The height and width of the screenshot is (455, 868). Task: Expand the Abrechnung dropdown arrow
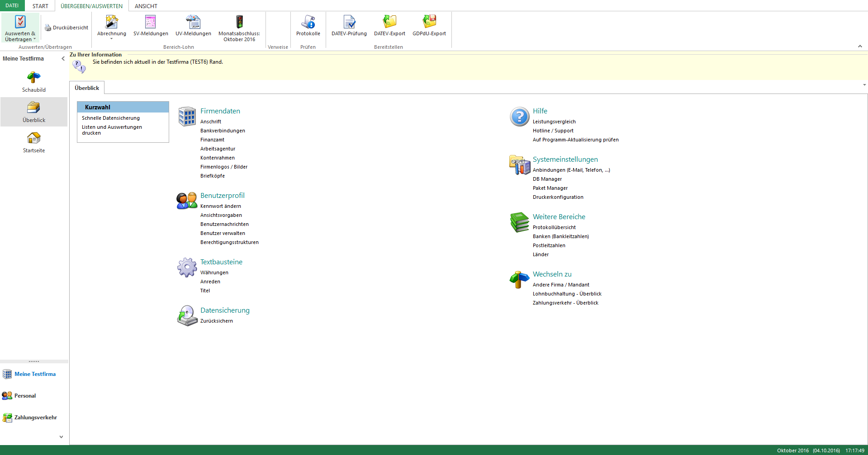click(x=112, y=39)
